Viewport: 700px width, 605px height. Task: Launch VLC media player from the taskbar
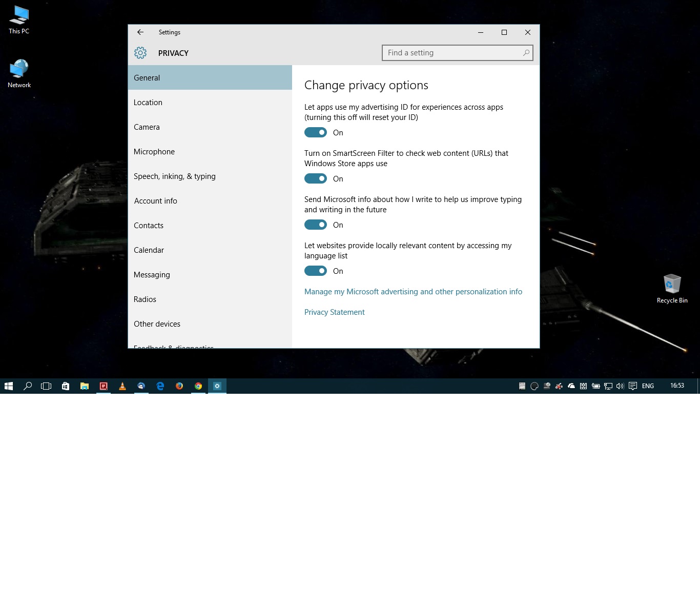tap(122, 386)
